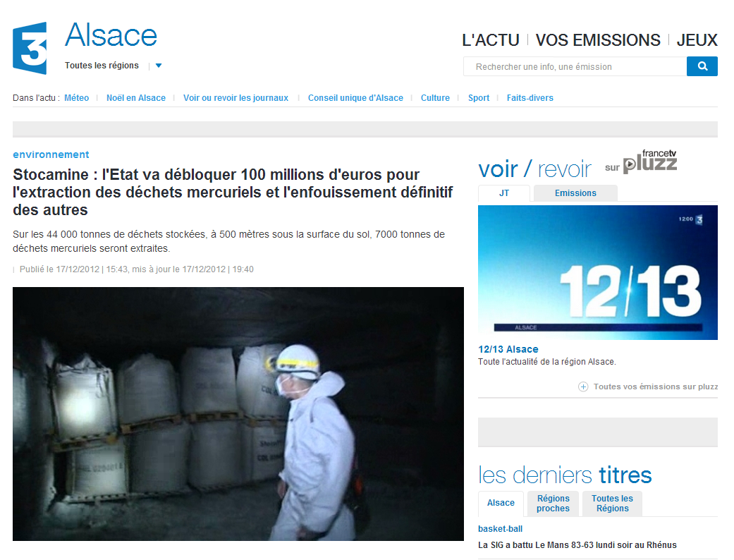Open the Méteo link
734x560 pixels.
coord(77,98)
